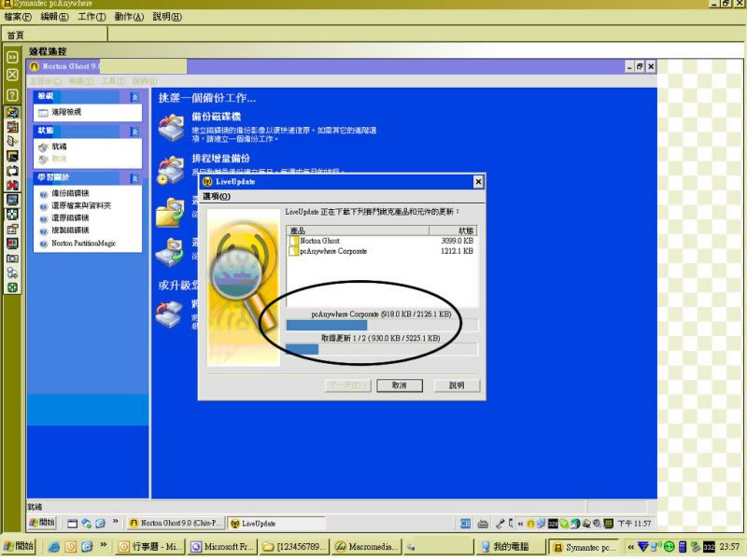Click Norton Ghost 9.0 button in remote taskbar

click(x=176, y=523)
